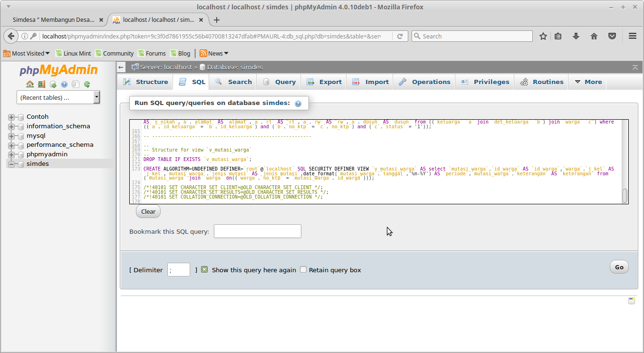Collapse the top menu bar icon
Viewport: 644px width, 353px height.
pyautogui.click(x=635, y=67)
